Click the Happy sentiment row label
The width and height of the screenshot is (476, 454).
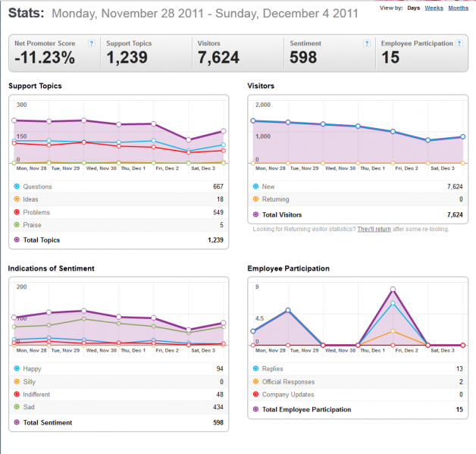tap(32, 369)
